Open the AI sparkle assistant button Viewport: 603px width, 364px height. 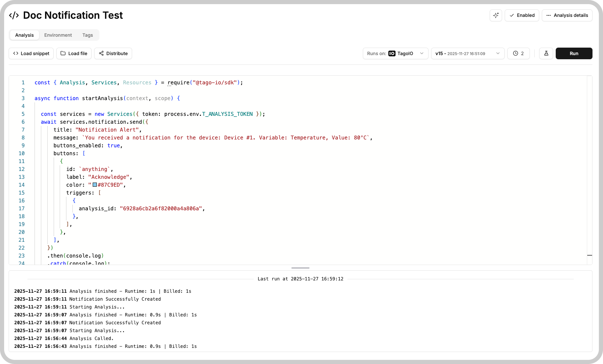pos(496,15)
